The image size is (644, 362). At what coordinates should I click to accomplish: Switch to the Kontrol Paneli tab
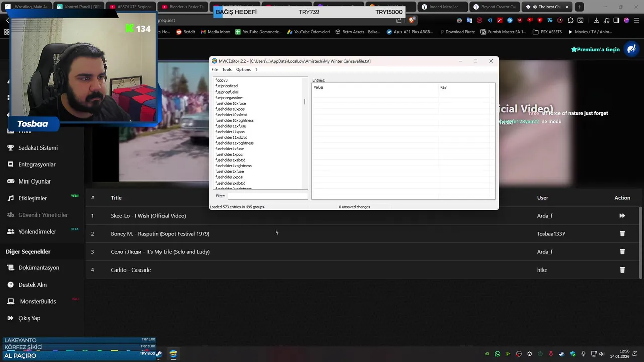[78, 7]
